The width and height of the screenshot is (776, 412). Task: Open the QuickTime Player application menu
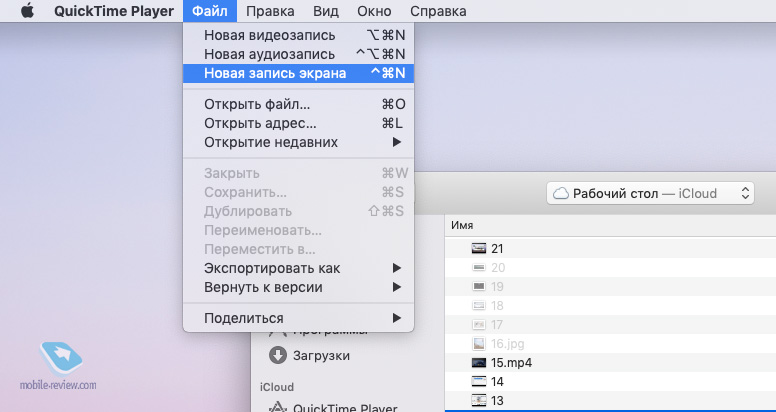tap(114, 11)
